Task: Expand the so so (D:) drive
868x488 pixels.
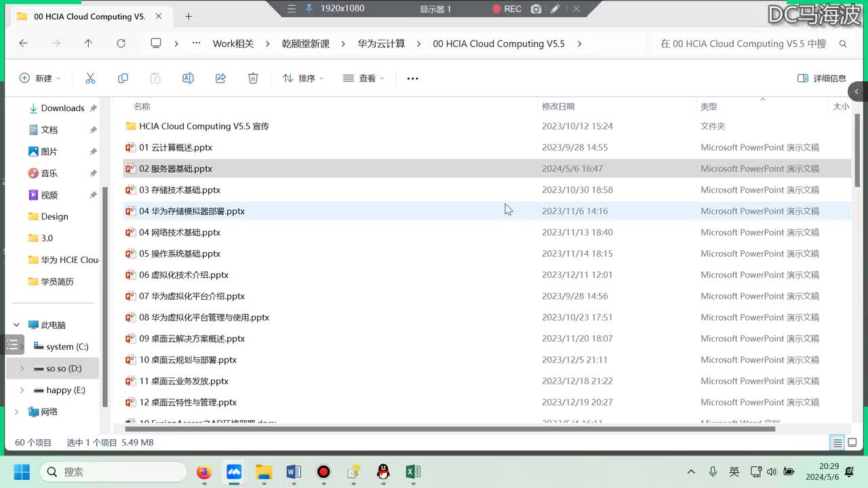Action: [22, 369]
